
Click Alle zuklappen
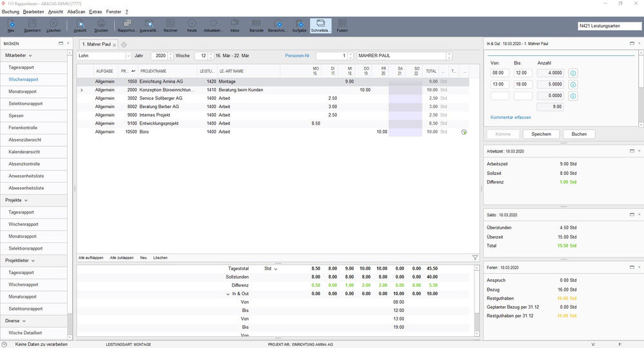(122, 258)
